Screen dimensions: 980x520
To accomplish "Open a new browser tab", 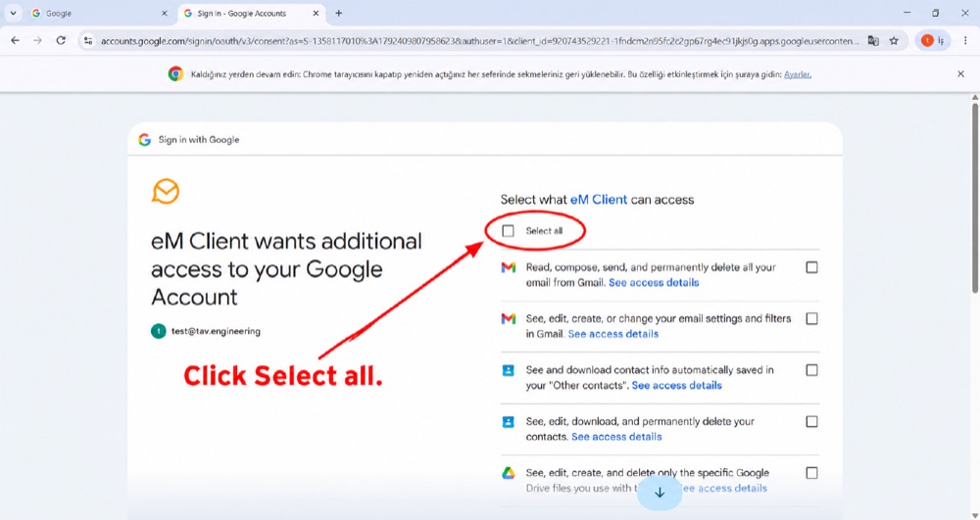I will [x=339, y=13].
